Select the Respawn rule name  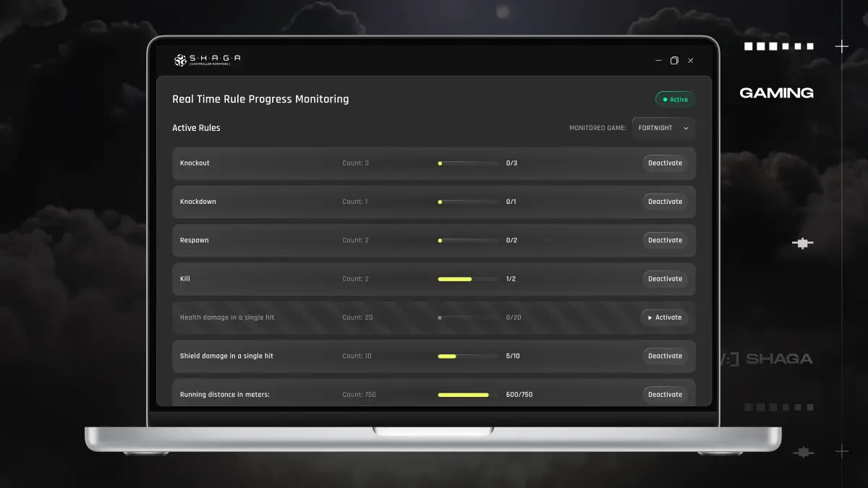pos(194,240)
